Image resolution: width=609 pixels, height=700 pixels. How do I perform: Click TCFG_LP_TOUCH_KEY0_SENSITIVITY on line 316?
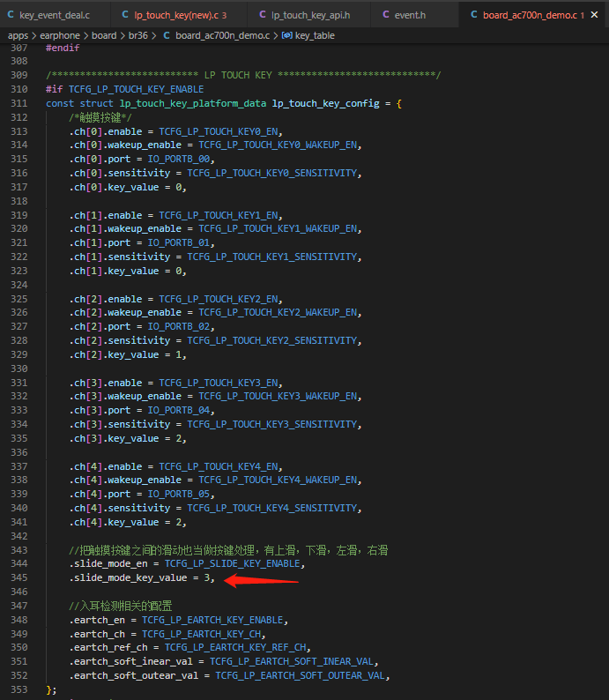click(272, 173)
